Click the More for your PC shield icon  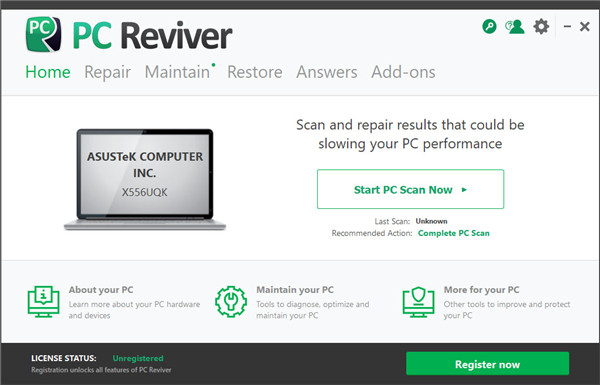(418, 302)
